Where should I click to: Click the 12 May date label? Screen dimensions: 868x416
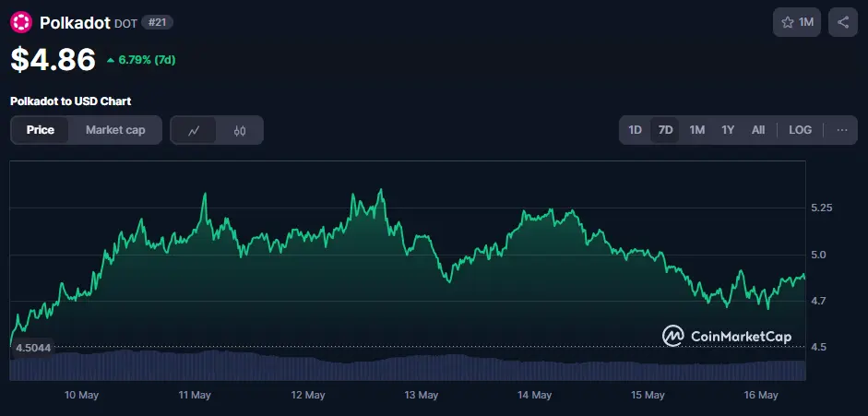pos(307,395)
